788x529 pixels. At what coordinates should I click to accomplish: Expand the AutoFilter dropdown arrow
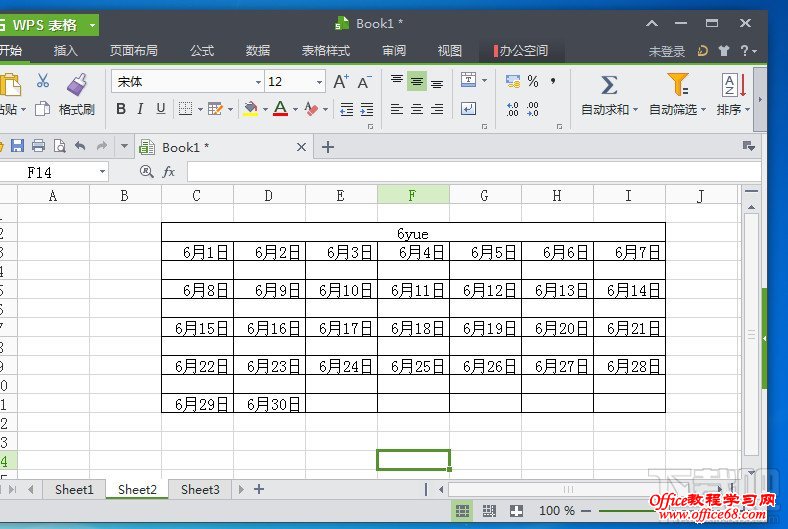(x=703, y=110)
